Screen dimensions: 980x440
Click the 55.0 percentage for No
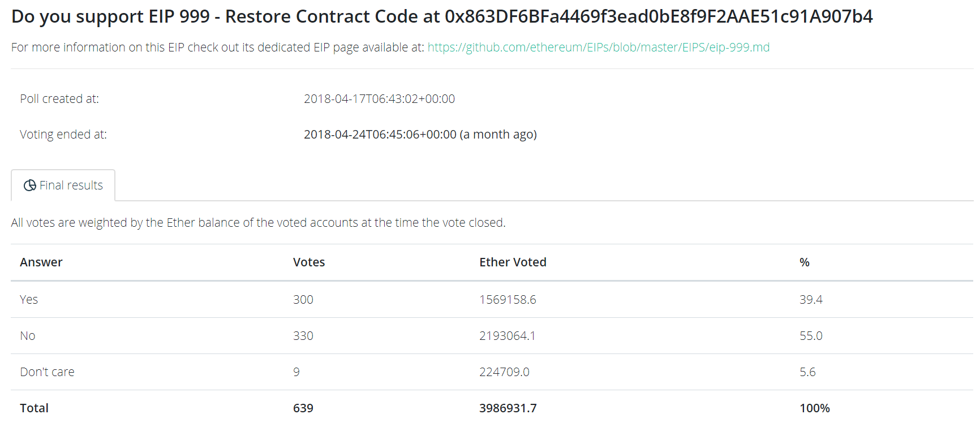(811, 336)
